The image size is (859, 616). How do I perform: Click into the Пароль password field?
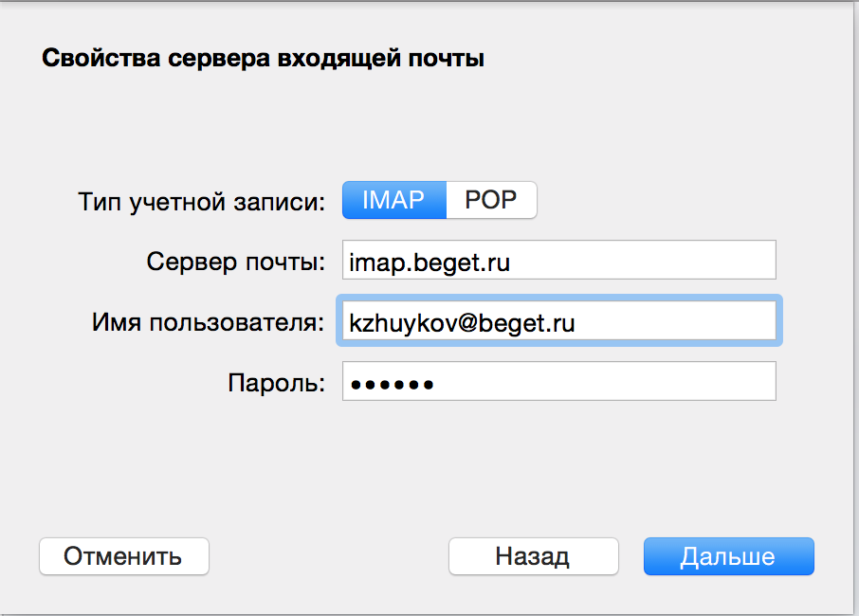[x=558, y=381]
